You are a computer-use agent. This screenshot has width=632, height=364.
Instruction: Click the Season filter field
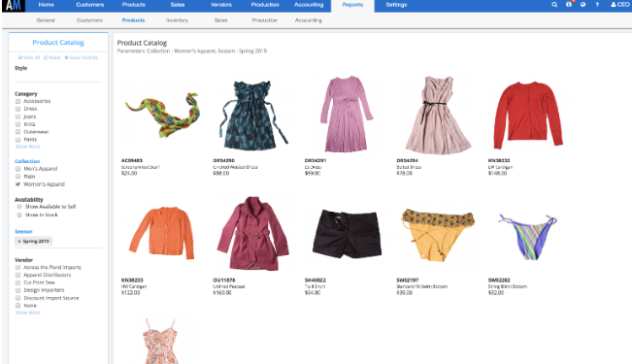(58, 242)
